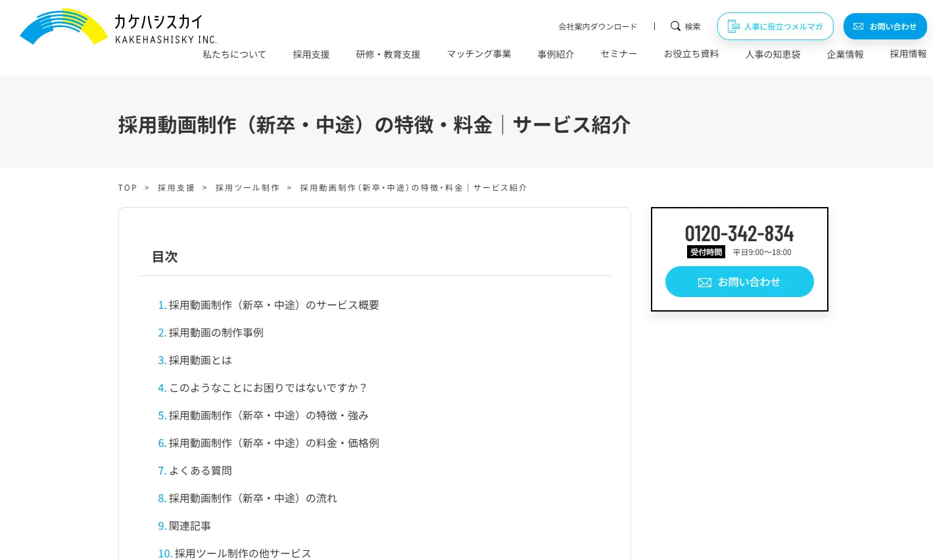This screenshot has height=560, width=933.
Task: Open the マッチング事業 menu item
Action: tap(479, 55)
